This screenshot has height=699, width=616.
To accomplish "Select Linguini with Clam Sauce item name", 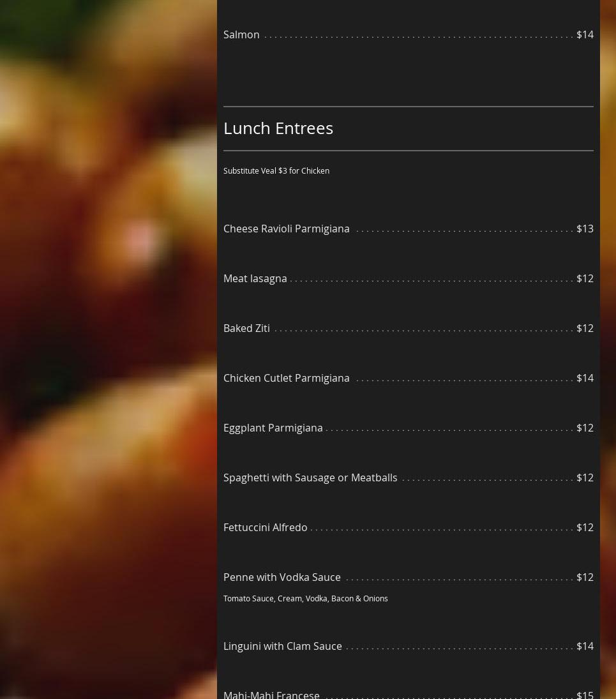I will pos(283,646).
